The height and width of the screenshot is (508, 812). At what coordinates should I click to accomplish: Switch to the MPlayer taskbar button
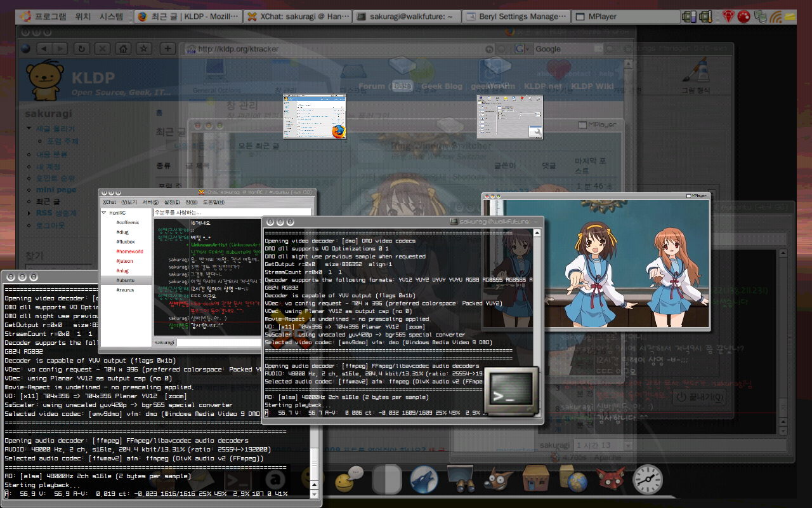tap(625, 17)
